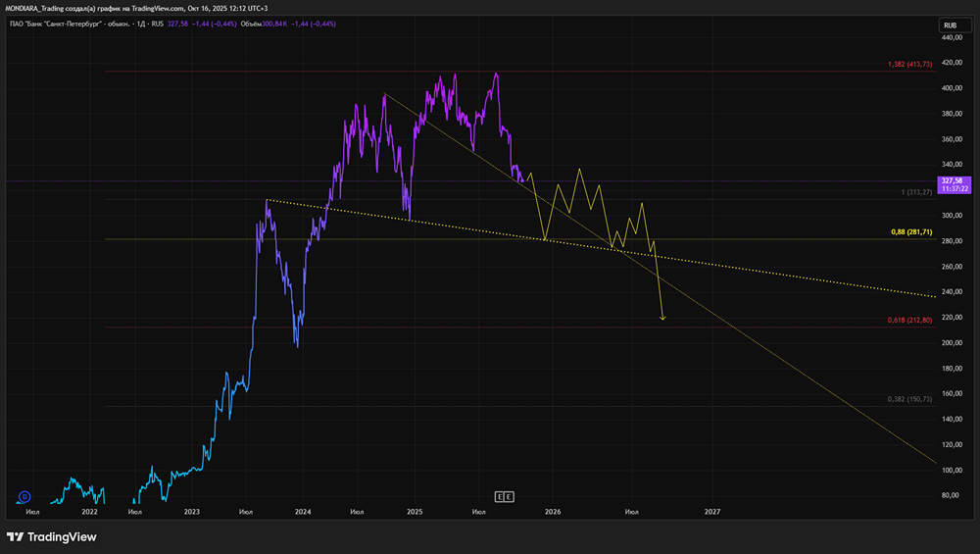Click the 2022 time axis label

pyautogui.click(x=90, y=512)
